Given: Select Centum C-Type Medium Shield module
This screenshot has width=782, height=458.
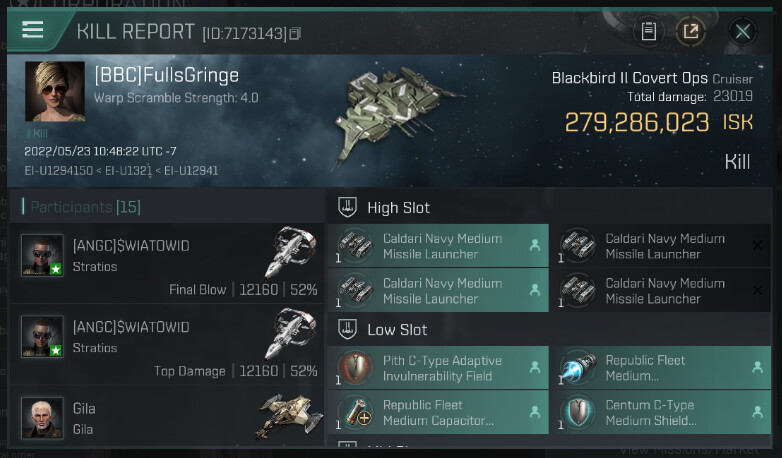Looking at the screenshot, I should pyautogui.click(x=661, y=412).
